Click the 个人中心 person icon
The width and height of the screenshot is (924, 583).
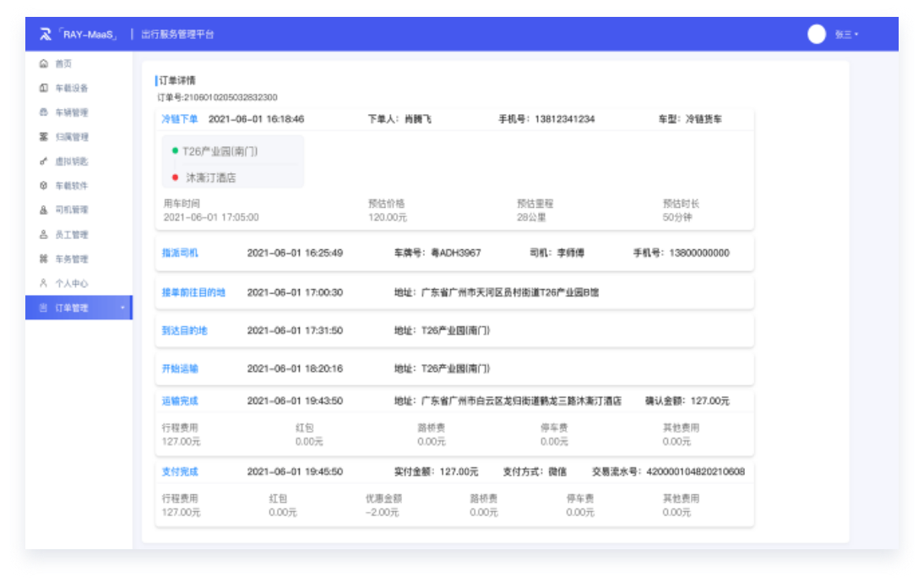44,284
